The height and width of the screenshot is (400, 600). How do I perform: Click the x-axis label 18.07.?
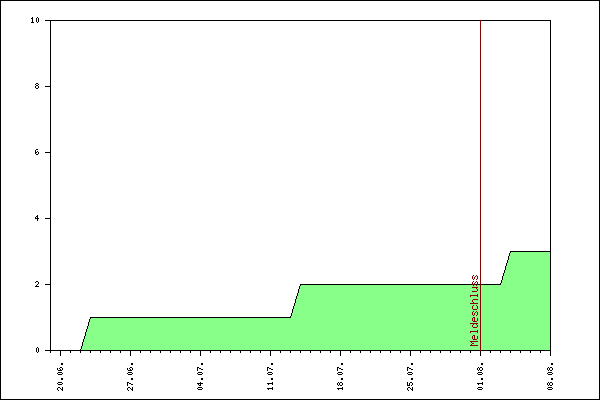pyautogui.click(x=341, y=377)
